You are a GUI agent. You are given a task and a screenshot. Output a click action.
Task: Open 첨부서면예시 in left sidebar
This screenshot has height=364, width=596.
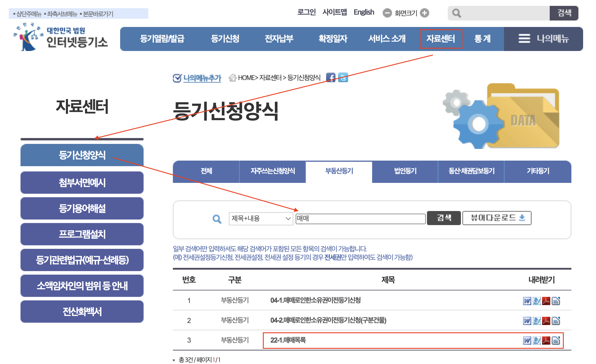click(x=82, y=183)
